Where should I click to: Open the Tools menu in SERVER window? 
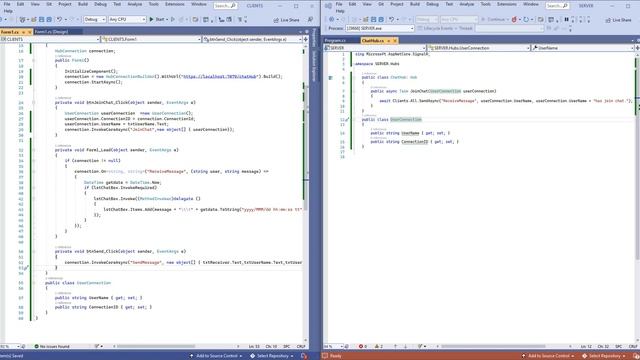[x=485, y=4]
